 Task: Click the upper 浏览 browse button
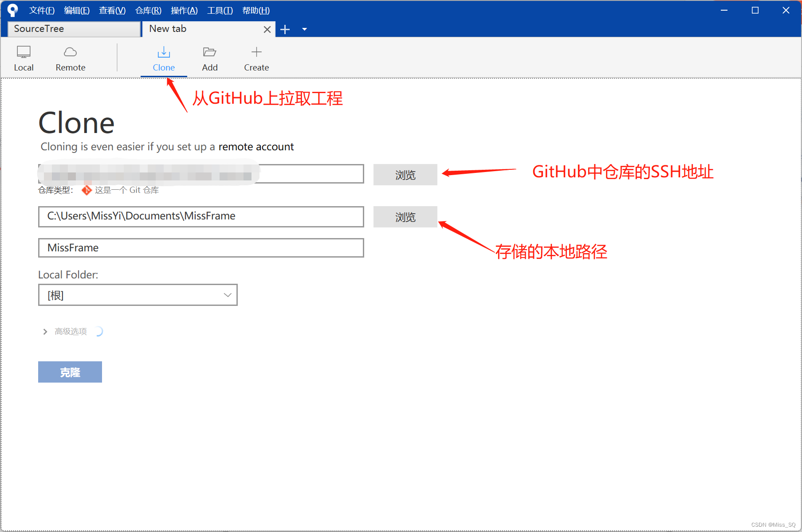click(x=405, y=175)
